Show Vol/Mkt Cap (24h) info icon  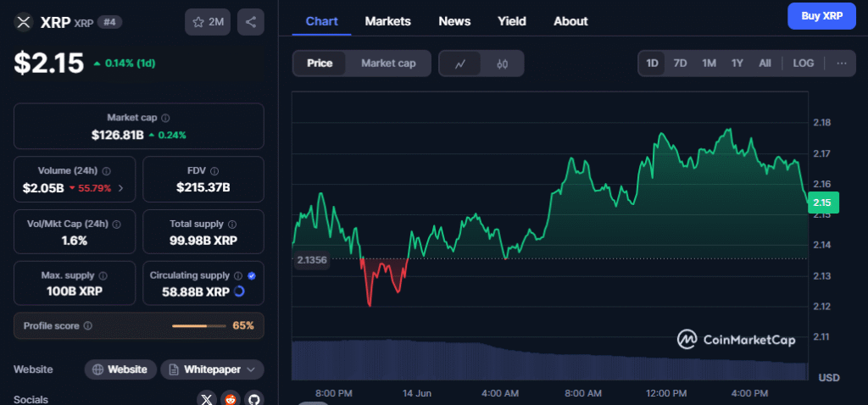click(116, 224)
